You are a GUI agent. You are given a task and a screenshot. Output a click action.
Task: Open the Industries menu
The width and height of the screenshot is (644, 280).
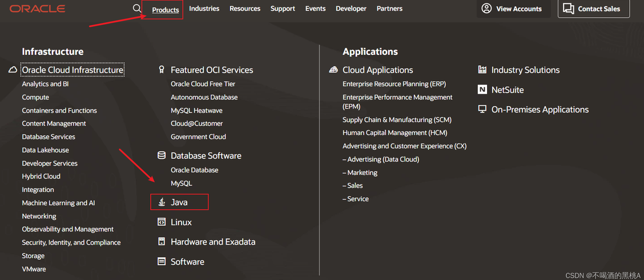tap(204, 9)
